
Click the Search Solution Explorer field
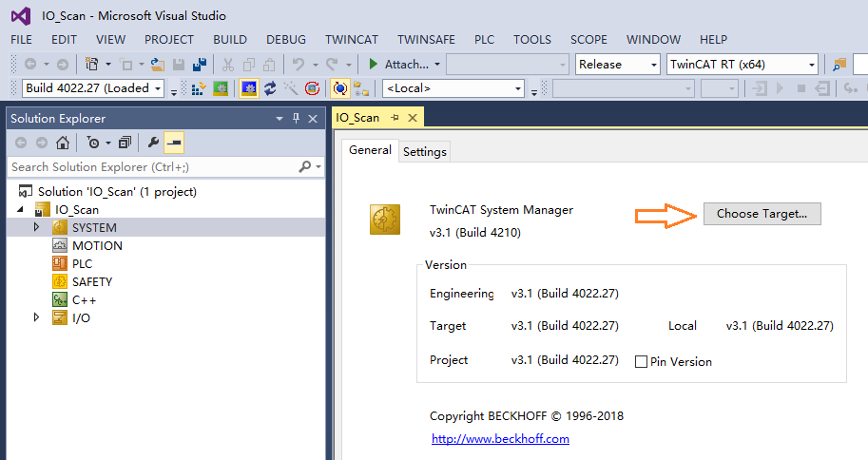pyautogui.click(x=152, y=166)
